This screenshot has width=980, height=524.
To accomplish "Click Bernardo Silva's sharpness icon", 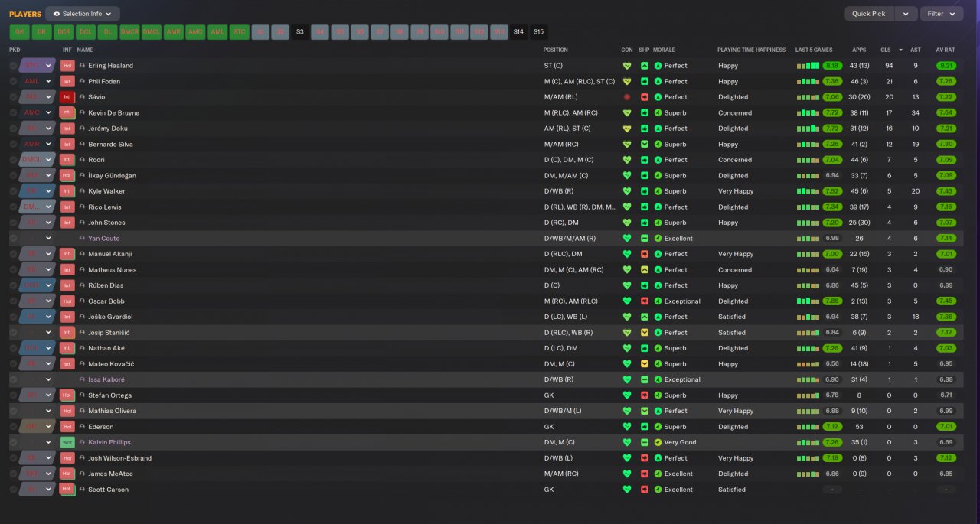I will click(x=645, y=144).
